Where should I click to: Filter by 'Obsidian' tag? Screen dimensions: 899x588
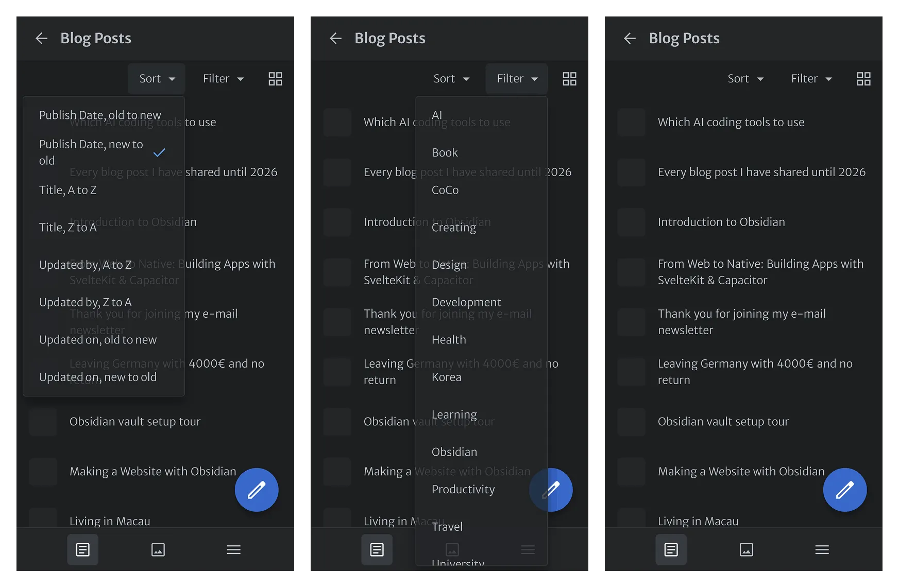pyautogui.click(x=482, y=452)
